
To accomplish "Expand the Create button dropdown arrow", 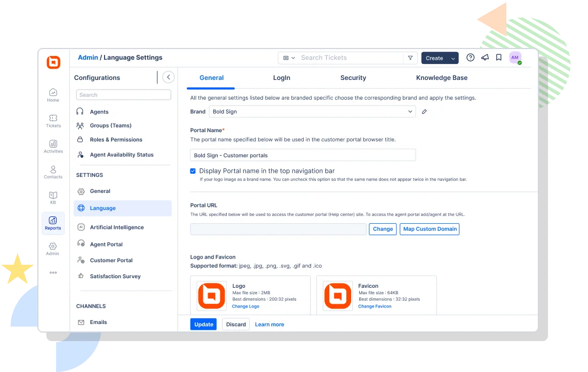I will tap(453, 59).
